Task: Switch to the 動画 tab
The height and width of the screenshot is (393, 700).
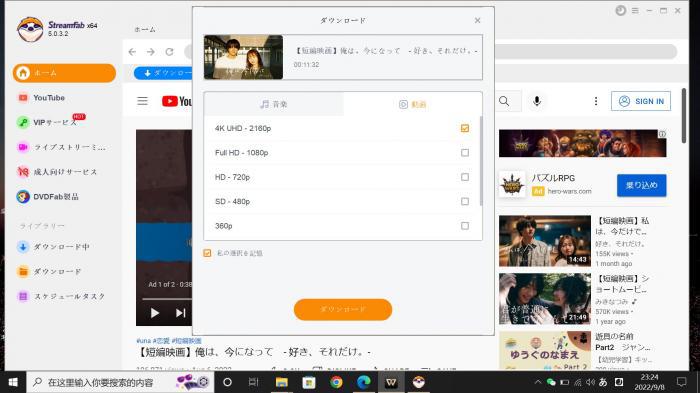Action: pos(412,104)
